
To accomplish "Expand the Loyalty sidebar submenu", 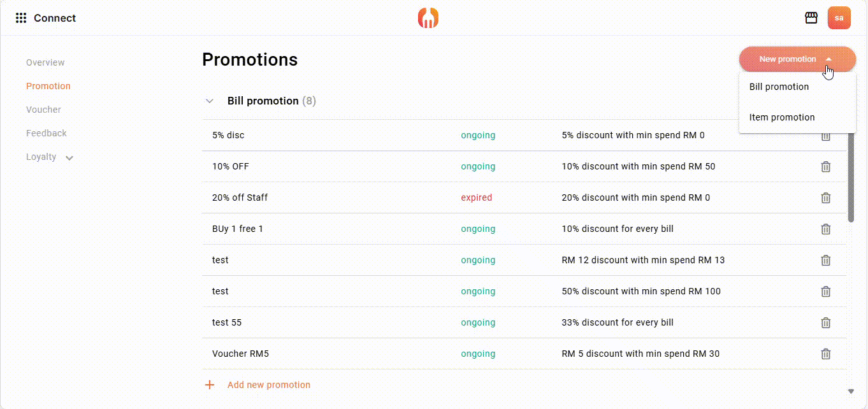I will pos(69,158).
